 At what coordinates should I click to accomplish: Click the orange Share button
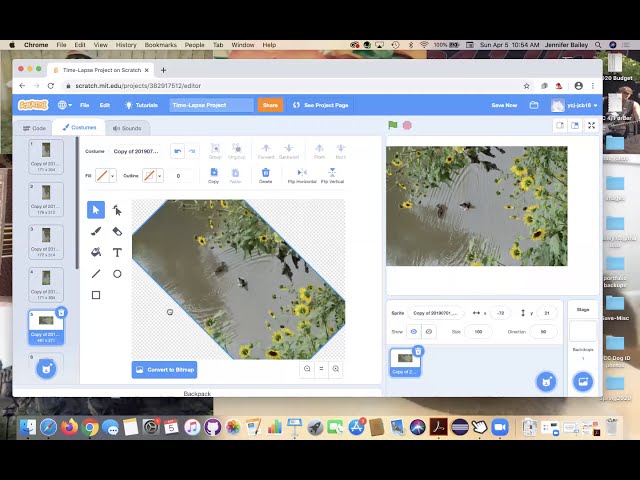[x=270, y=105]
